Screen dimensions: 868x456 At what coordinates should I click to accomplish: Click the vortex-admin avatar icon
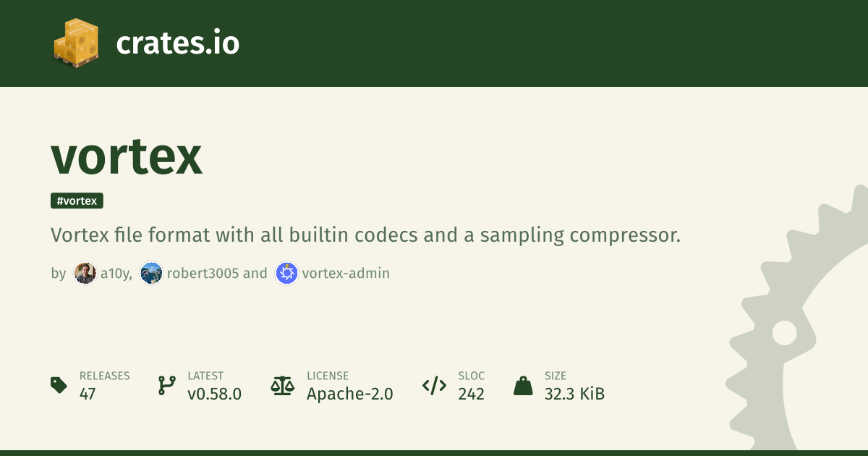[x=286, y=274]
